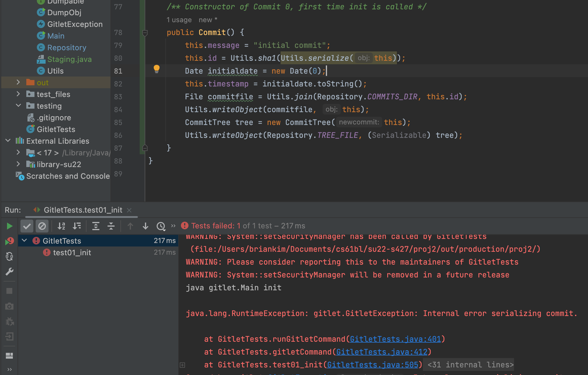Expand the 31 internal lines fold

(x=470, y=365)
